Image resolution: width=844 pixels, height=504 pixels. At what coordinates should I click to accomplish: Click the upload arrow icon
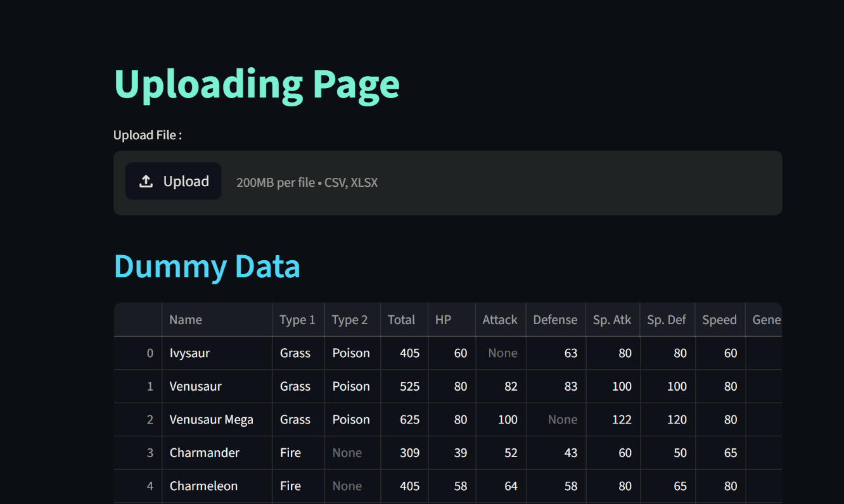point(146,182)
